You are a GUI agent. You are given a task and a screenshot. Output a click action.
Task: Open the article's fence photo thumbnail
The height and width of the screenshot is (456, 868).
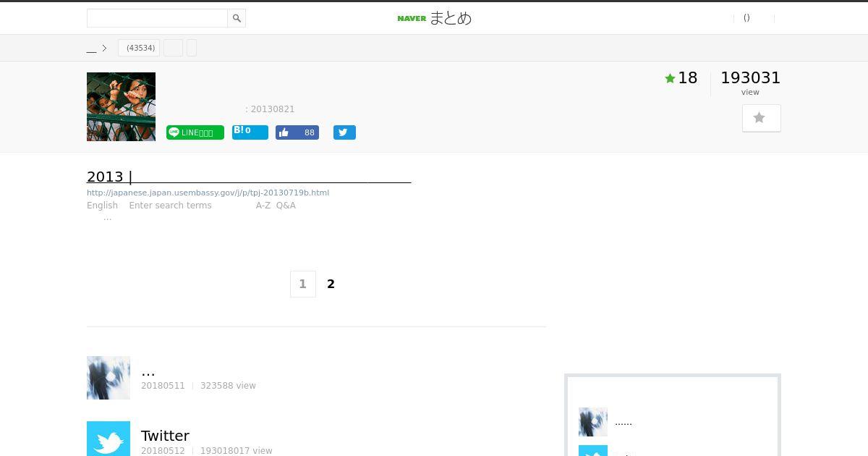coord(121,106)
